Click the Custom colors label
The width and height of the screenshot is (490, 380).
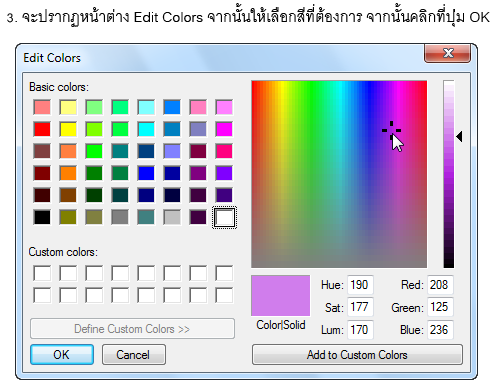tap(63, 252)
